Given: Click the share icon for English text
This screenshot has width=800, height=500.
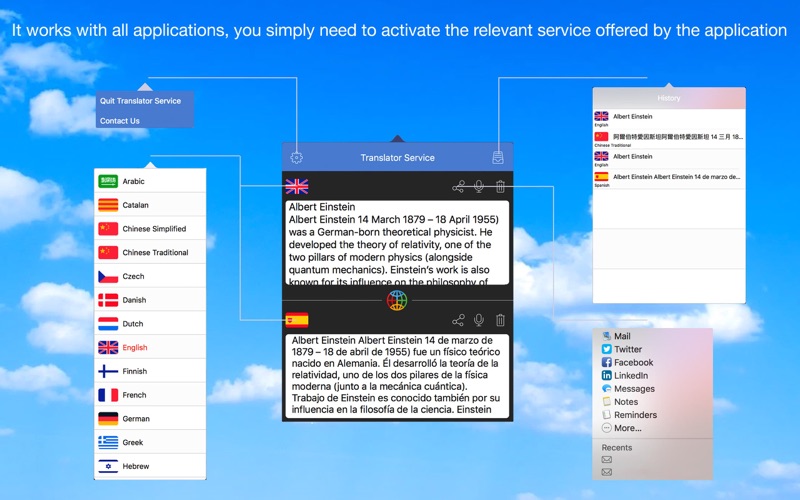Looking at the screenshot, I should pyautogui.click(x=458, y=186).
